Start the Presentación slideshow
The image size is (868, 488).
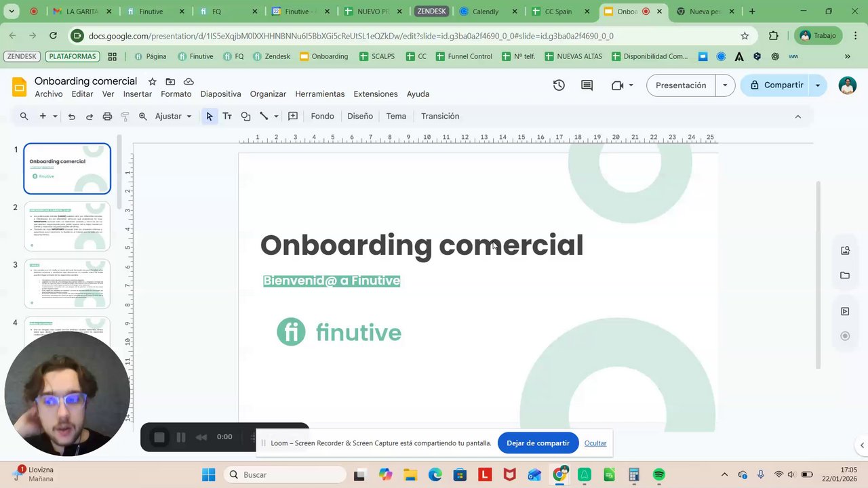click(x=681, y=85)
